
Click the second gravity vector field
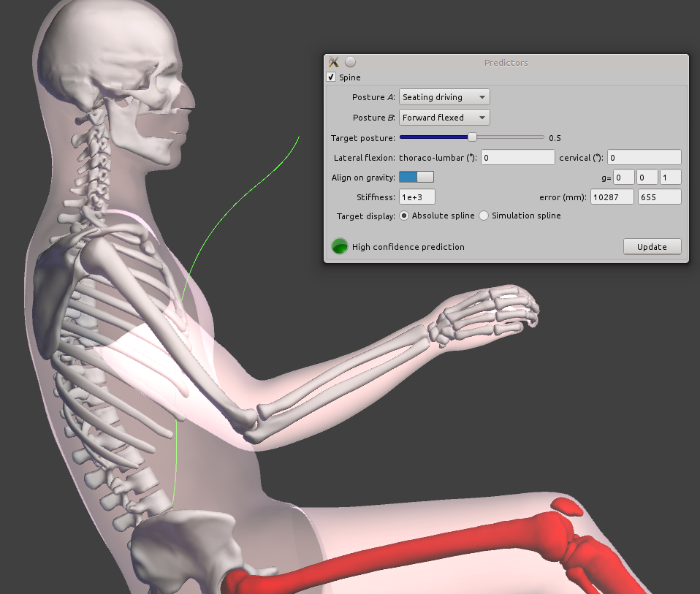(647, 177)
